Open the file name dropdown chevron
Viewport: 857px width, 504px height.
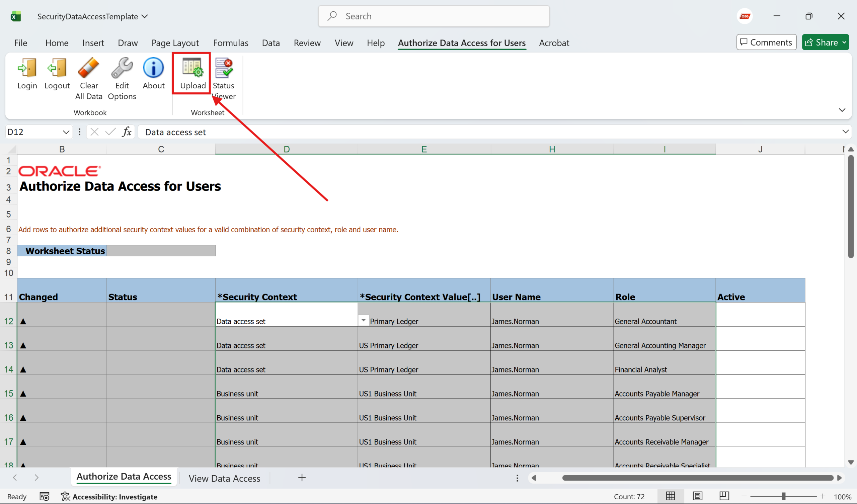tap(145, 16)
